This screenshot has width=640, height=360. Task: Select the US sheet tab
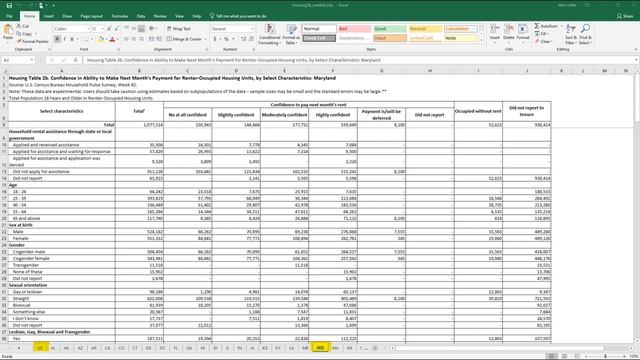tap(40, 348)
